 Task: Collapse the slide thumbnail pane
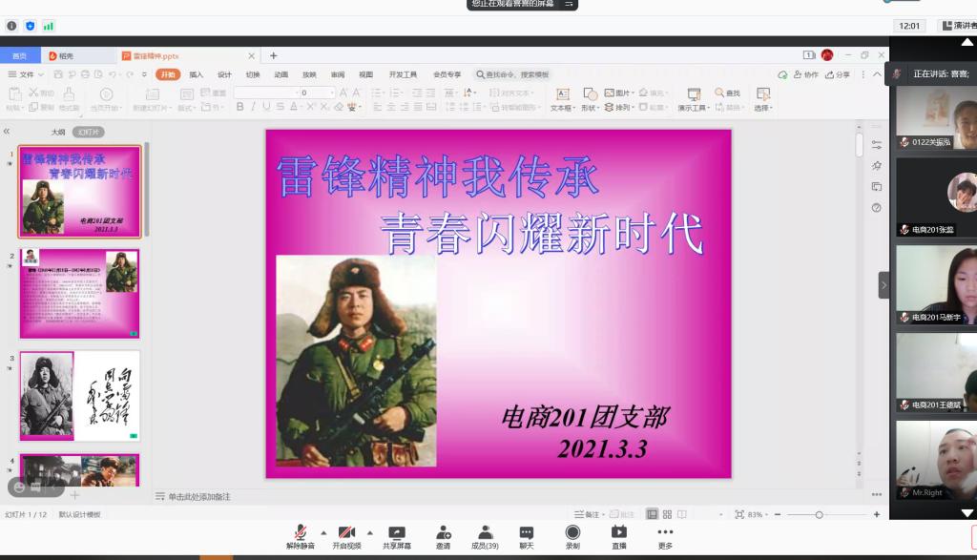click(7, 132)
